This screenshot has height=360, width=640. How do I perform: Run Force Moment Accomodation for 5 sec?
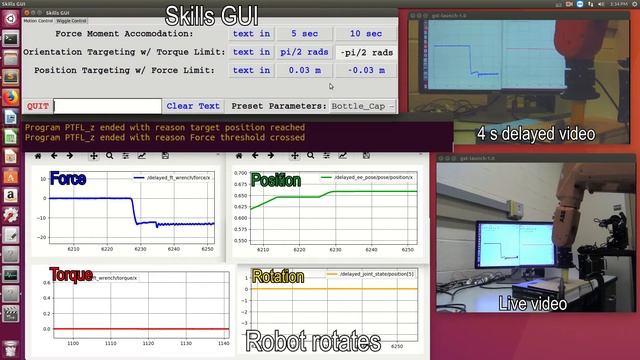(304, 34)
